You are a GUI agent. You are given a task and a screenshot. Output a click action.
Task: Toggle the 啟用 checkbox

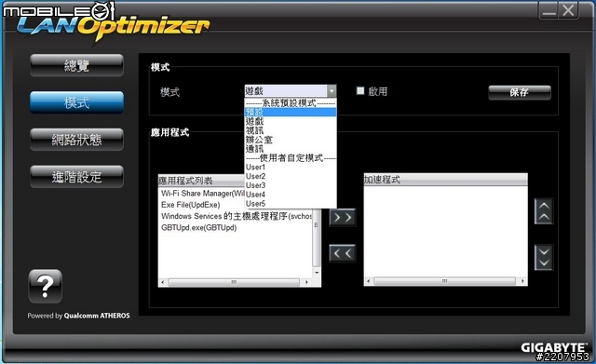click(x=360, y=91)
